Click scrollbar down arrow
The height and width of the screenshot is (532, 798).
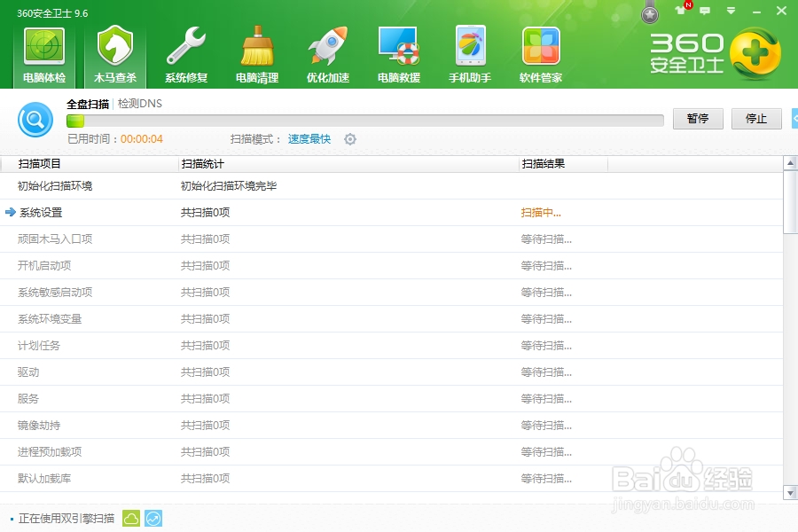(790, 493)
